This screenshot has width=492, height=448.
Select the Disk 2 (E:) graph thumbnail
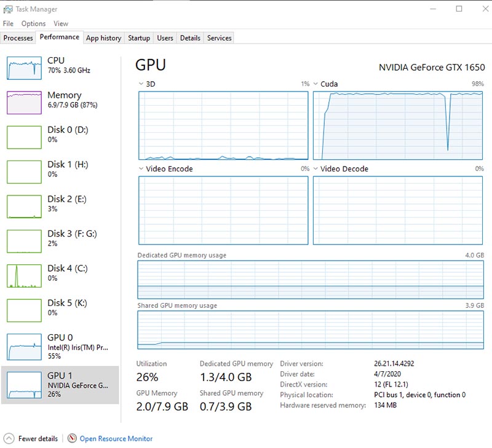(x=24, y=206)
